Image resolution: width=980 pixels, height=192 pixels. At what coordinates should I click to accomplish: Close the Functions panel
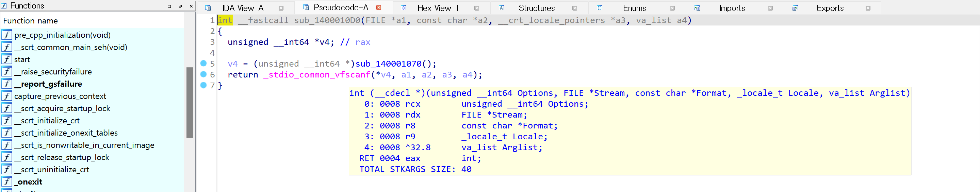[191, 6]
